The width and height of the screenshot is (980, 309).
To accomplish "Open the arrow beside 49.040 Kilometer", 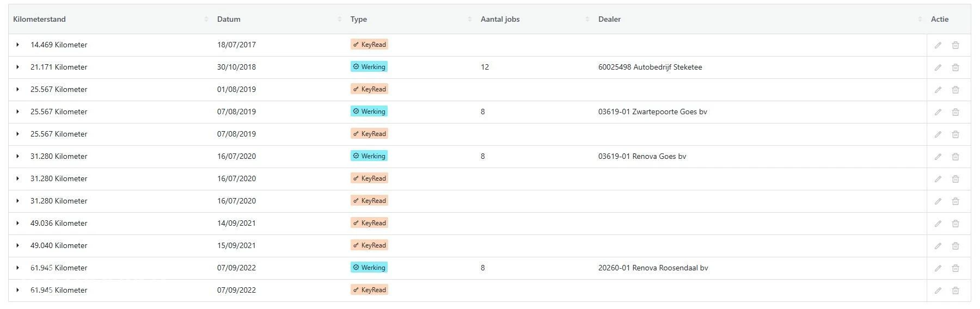I will [17, 245].
